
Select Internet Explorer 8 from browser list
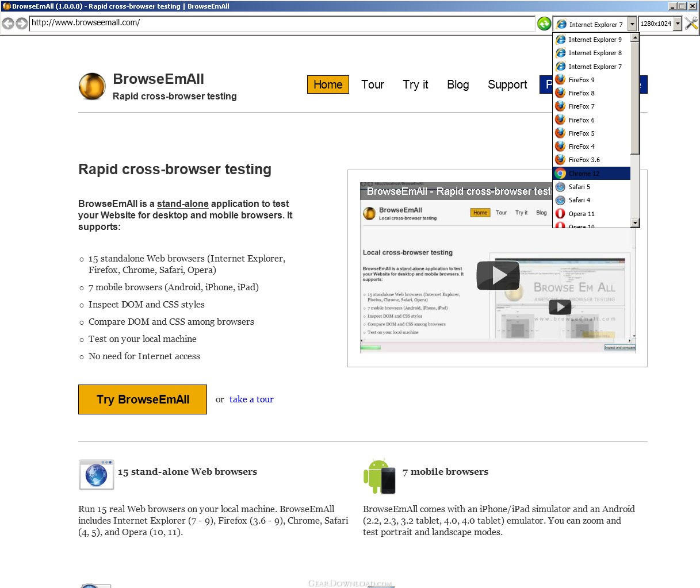coord(591,53)
